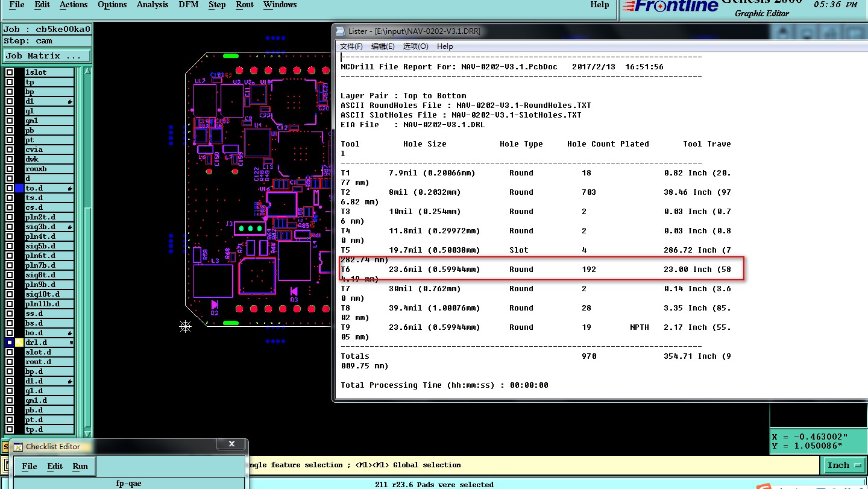Click the Frontline logo in the header

670,6
